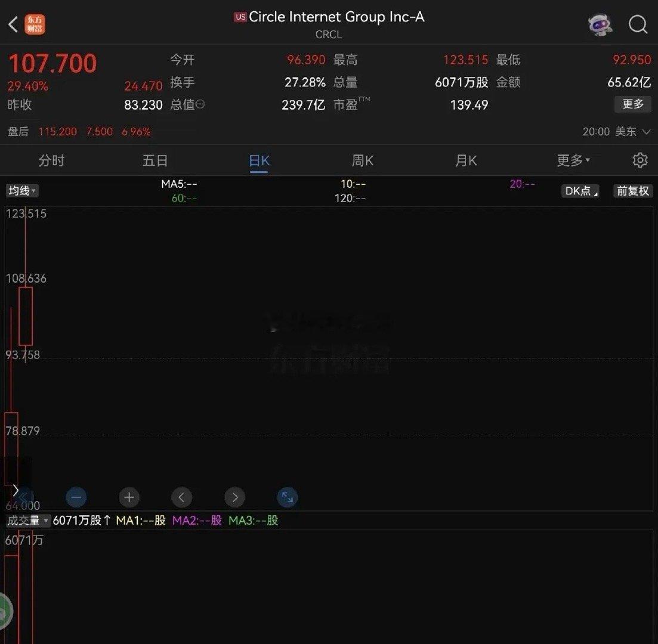Go back using the left arrow

[x=13, y=24]
